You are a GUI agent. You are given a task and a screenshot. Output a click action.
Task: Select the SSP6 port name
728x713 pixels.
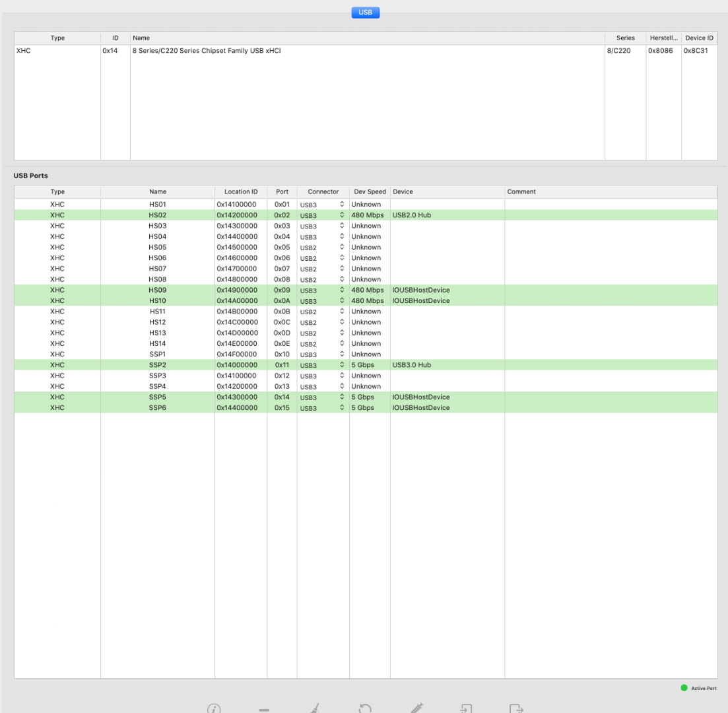point(157,407)
